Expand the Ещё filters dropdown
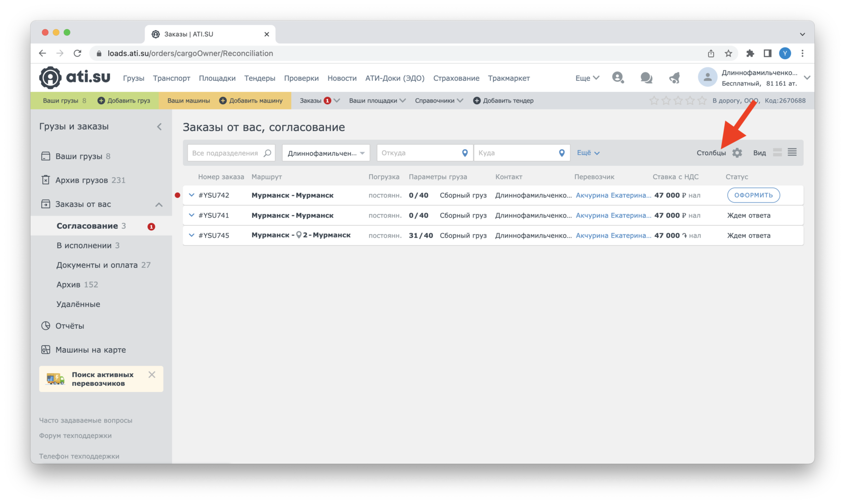845x504 pixels. click(x=588, y=153)
